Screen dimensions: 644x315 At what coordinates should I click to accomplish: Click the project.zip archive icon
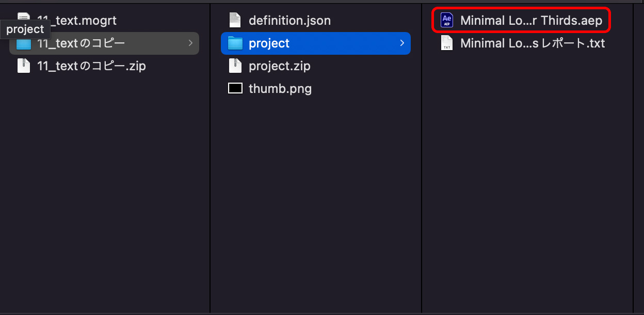pyautogui.click(x=235, y=66)
